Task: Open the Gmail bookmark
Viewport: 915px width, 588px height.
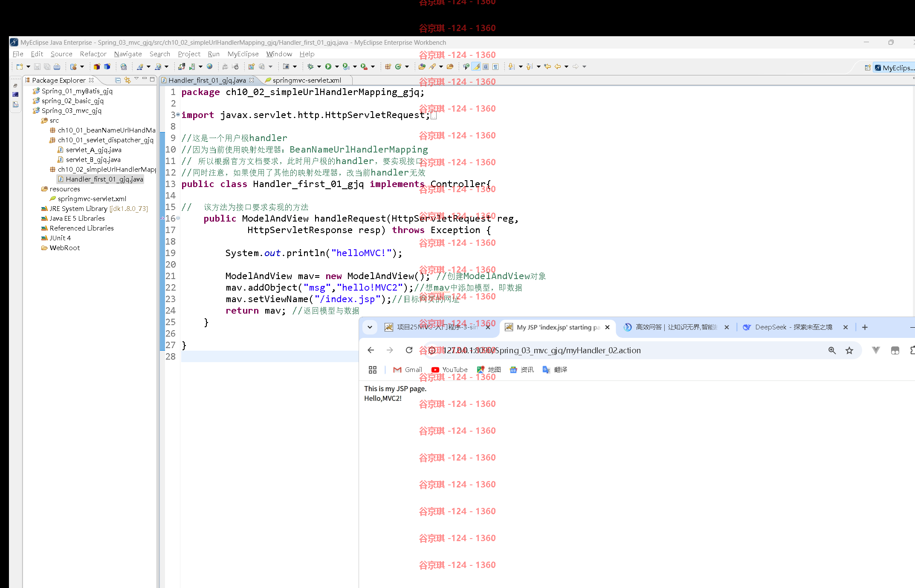Action: (x=408, y=370)
